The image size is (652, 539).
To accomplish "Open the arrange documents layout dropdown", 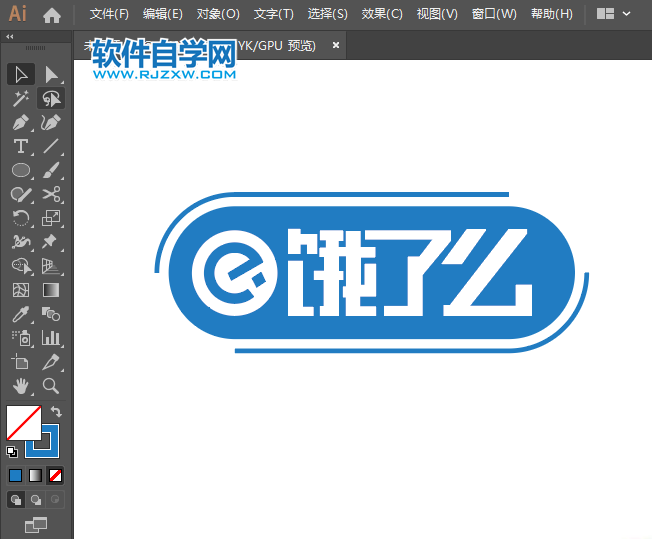I will coord(614,14).
